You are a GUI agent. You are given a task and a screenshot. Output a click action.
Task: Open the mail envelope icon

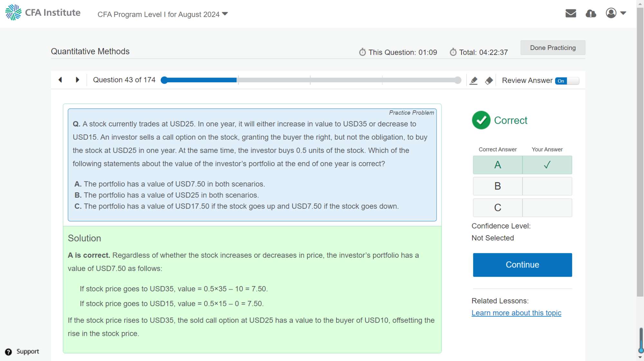tap(571, 13)
